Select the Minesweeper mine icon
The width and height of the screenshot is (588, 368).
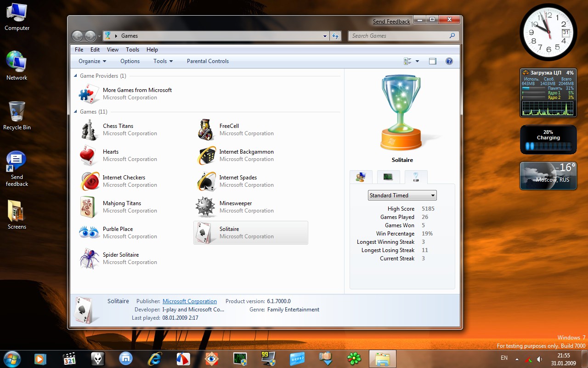(x=206, y=207)
